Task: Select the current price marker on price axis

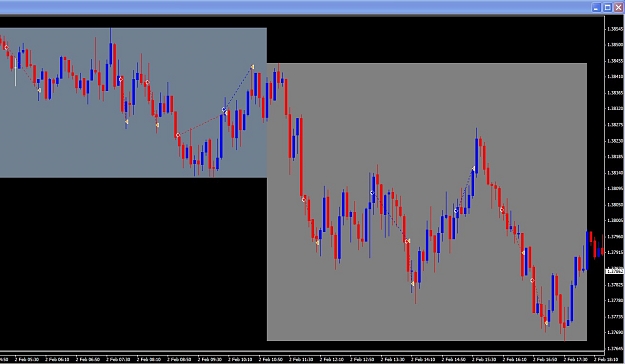Action: click(615, 272)
